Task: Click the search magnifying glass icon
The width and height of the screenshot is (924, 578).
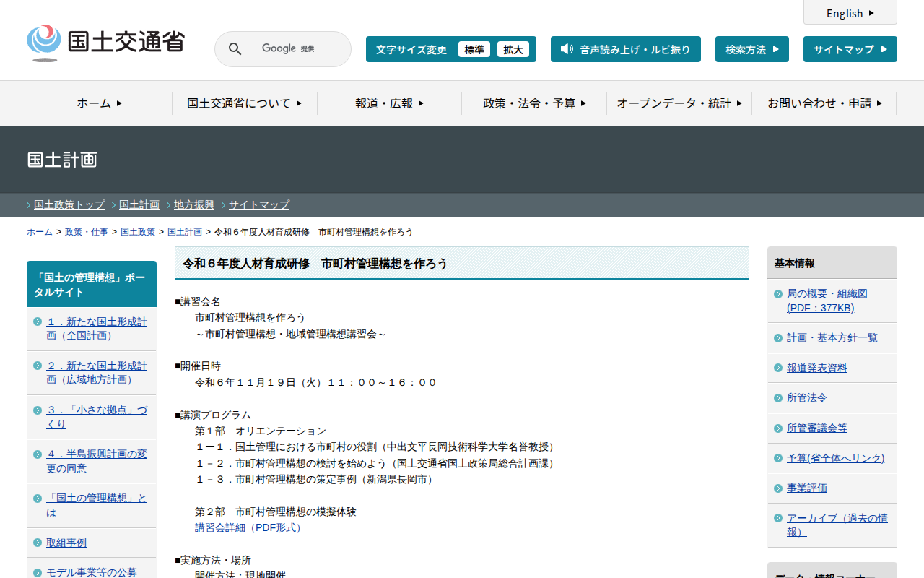Action: [235, 49]
